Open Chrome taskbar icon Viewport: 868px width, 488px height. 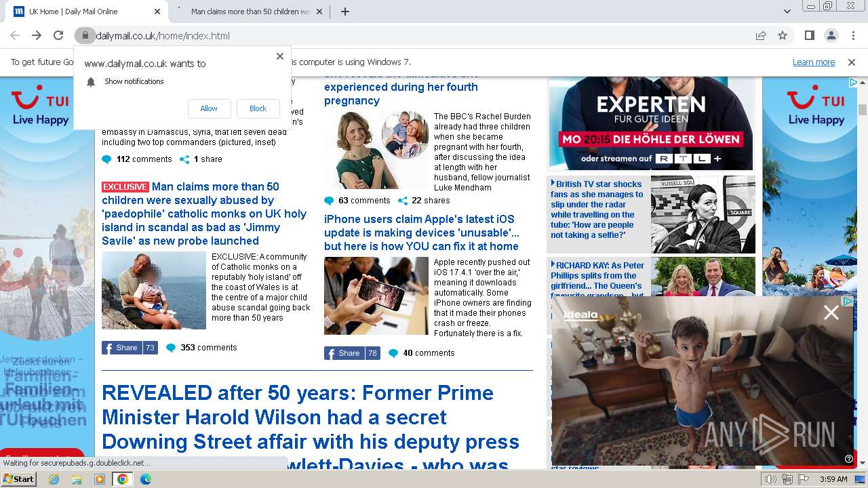(x=123, y=479)
